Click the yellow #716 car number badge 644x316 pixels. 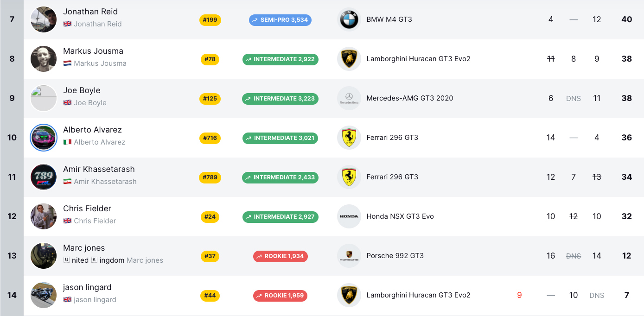click(210, 138)
